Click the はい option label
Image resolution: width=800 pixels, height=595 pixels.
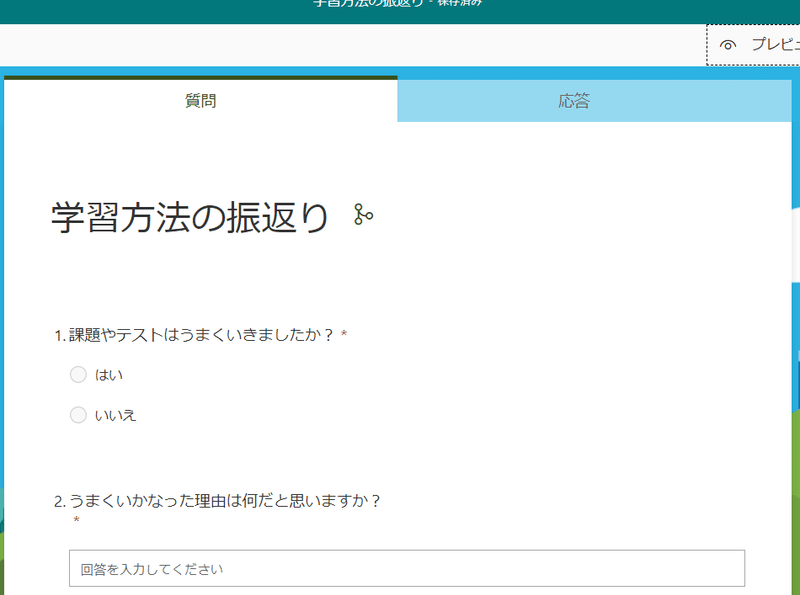tap(109, 375)
